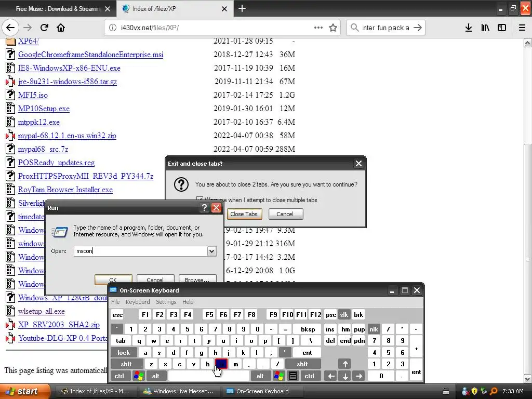This screenshot has height=399, width=532.
Task: Open the POSReady_updates.reg link
Action: click(x=56, y=163)
